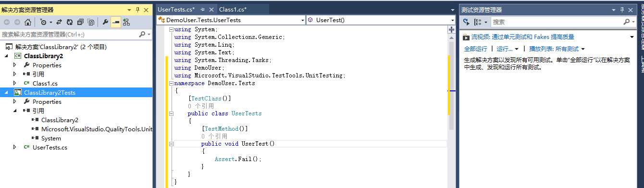Toggle the Preview Selected Items button
Viewport: 644px width, 188px height.
[116, 22]
